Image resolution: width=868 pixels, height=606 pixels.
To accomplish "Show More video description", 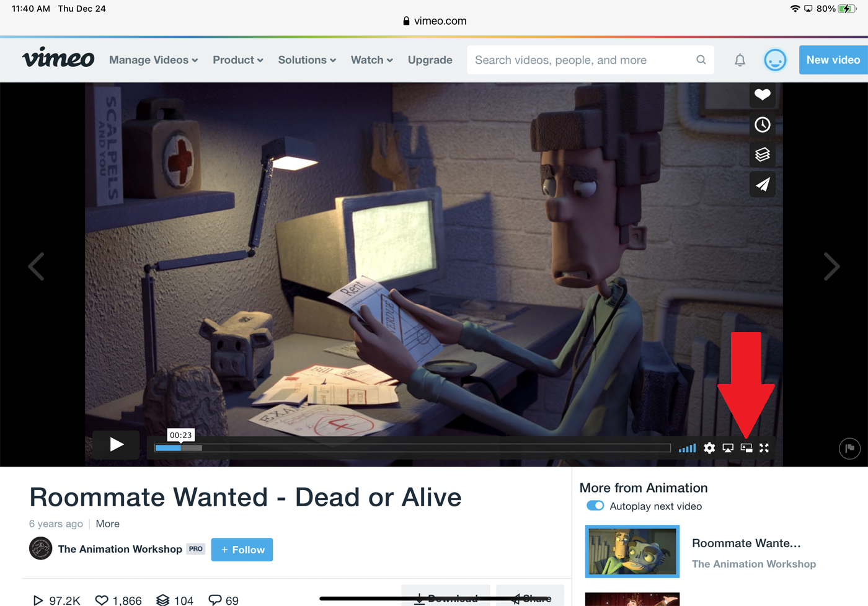I will click(108, 524).
